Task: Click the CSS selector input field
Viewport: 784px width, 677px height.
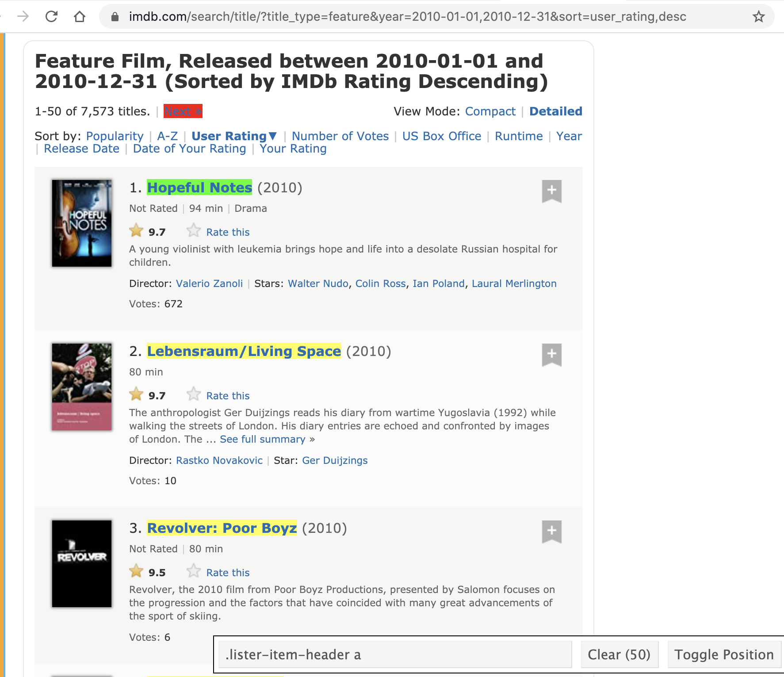Action: click(x=395, y=654)
